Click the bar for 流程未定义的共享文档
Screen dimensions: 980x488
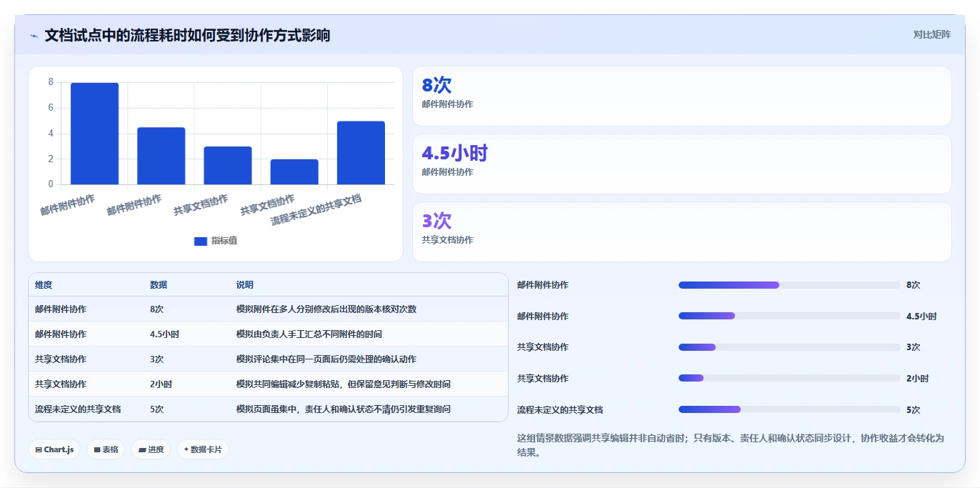(x=361, y=153)
